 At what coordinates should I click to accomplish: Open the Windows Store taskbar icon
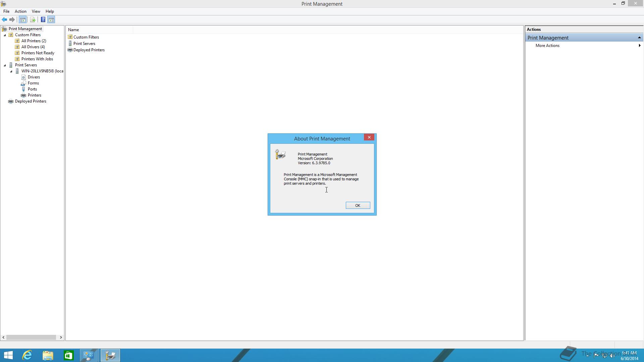point(68,355)
